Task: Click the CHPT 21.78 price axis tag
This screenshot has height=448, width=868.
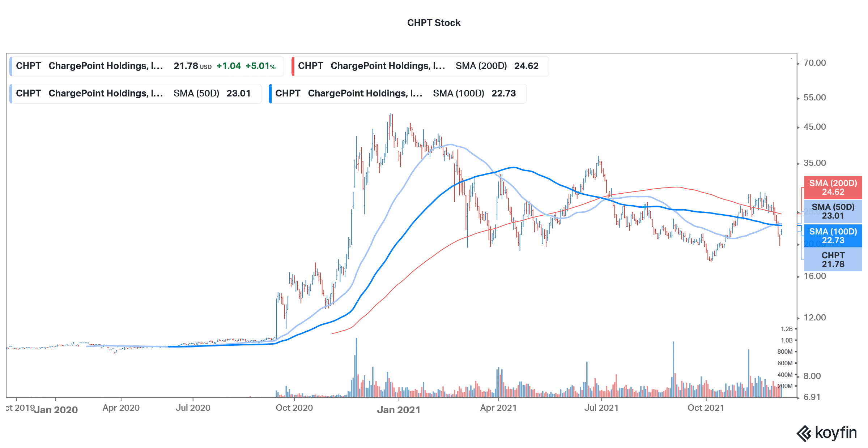Action: [x=833, y=260]
